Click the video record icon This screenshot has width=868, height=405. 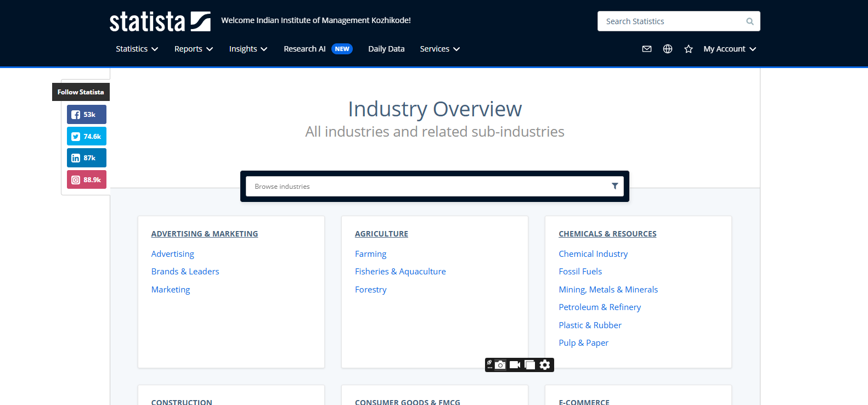coord(515,365)
